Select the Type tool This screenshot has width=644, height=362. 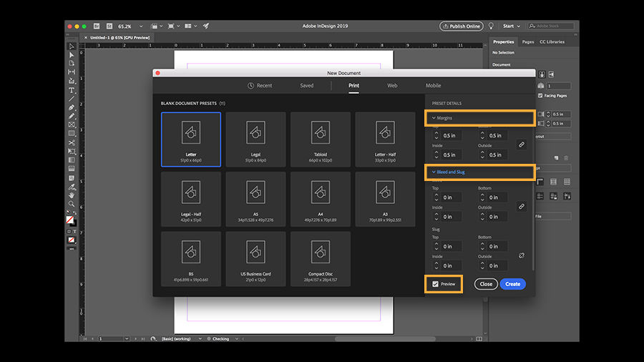tap(72, 90)
